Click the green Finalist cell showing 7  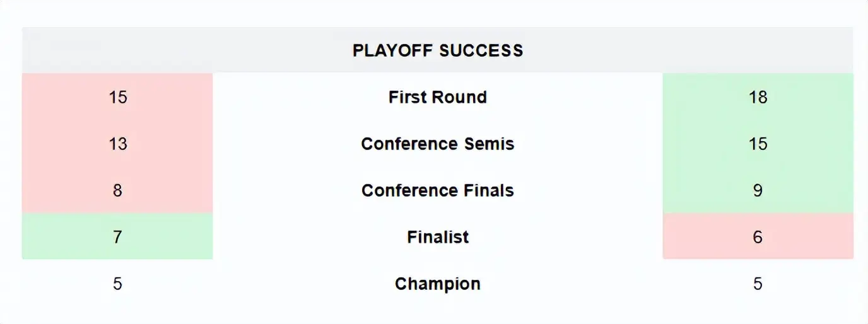(x=118, y=237)
